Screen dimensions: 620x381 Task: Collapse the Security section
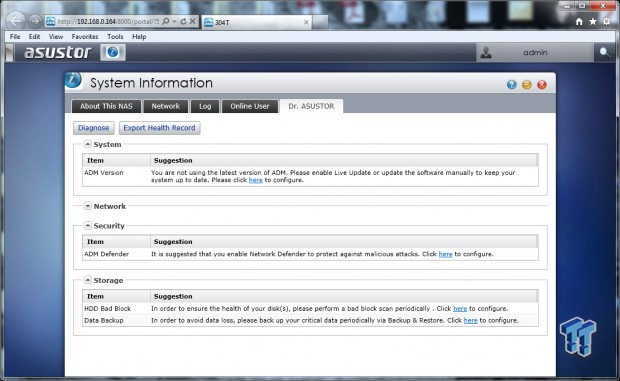pos(88,225)
